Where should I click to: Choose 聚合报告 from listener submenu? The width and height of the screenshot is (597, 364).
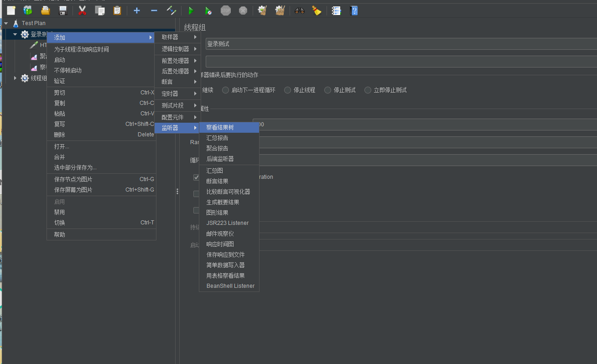pos(229,148)
